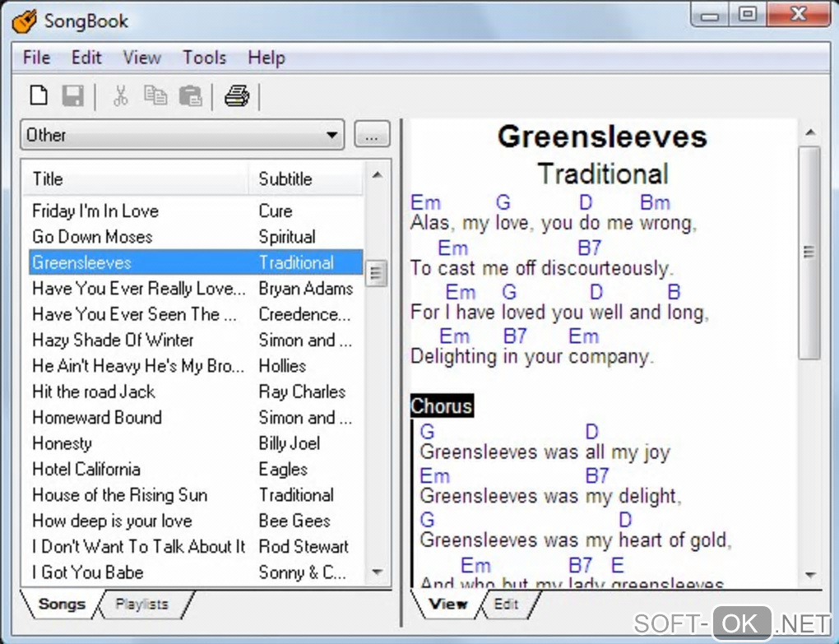The image size is (839, 644).
Task: Click the Bm chord above "wrong"
Action: click(655, 202)
